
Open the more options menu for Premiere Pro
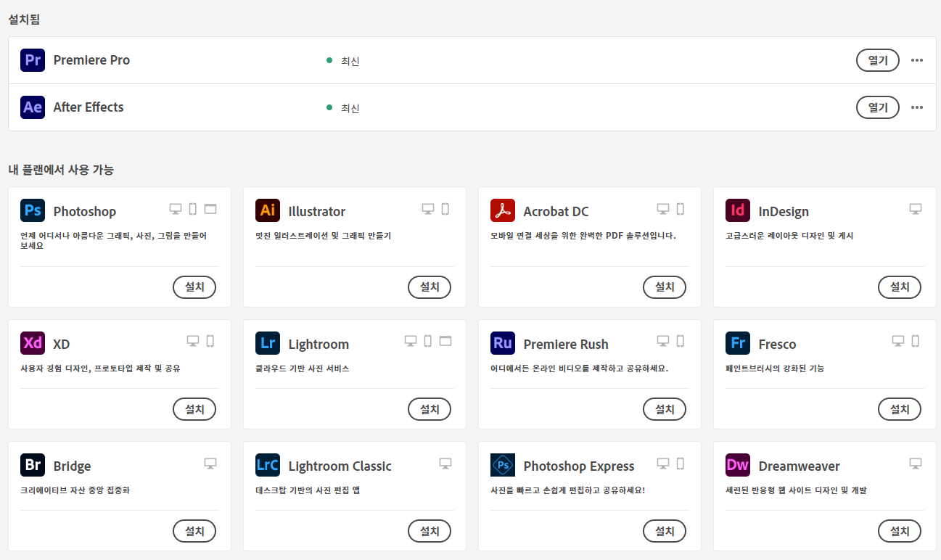click(916, 60)
